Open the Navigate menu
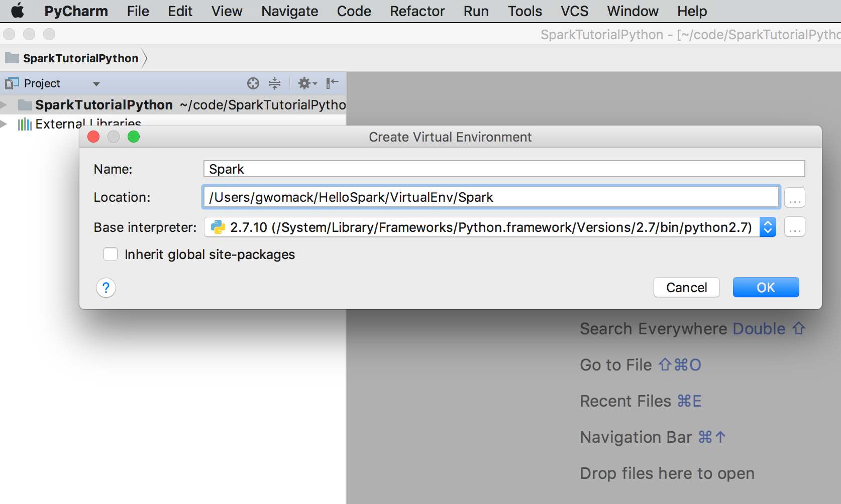841x504 pixels. pyautogui.click(x=289, y=11)
